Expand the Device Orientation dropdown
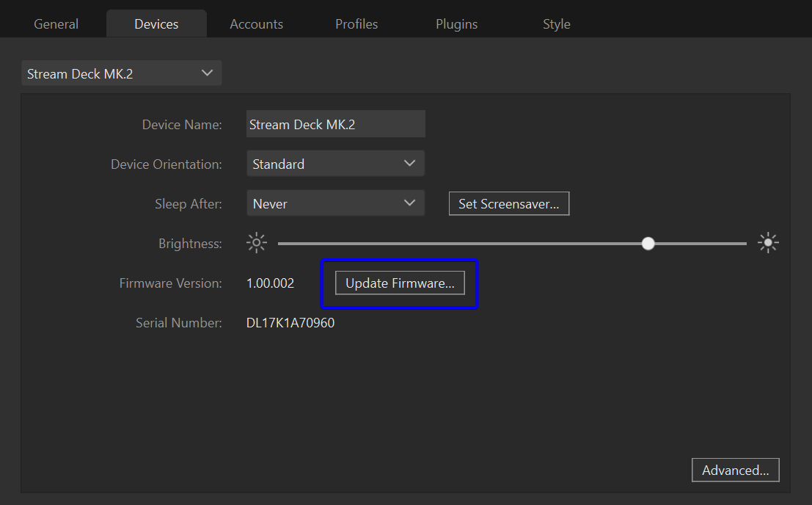The width and height of the screenshot is (812, 505). point(335,164)
